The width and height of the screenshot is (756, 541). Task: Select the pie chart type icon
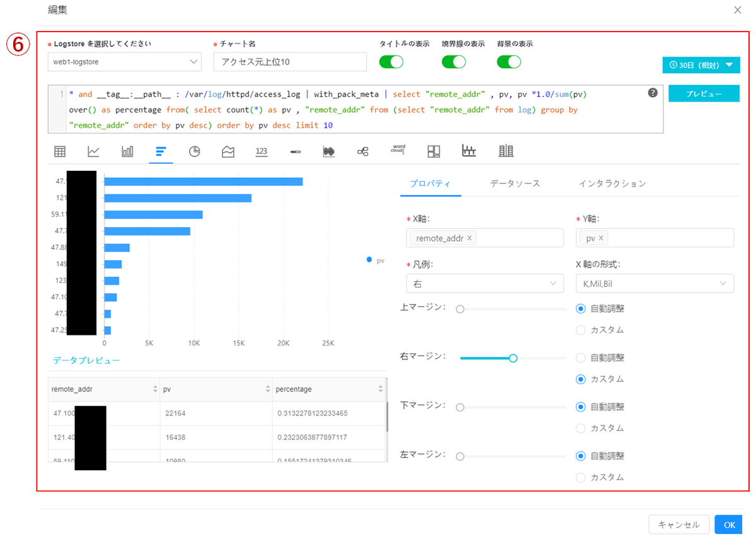pyautogui.click(x=195, y=151)
